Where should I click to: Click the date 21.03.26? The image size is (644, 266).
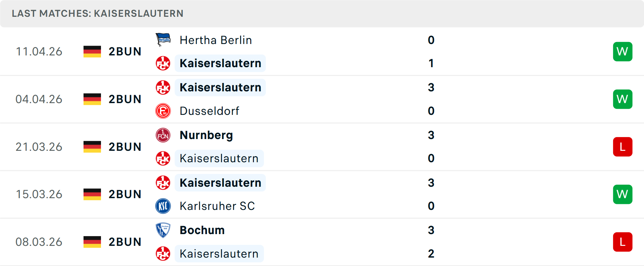pyautogui.click(x=39, y=147)
